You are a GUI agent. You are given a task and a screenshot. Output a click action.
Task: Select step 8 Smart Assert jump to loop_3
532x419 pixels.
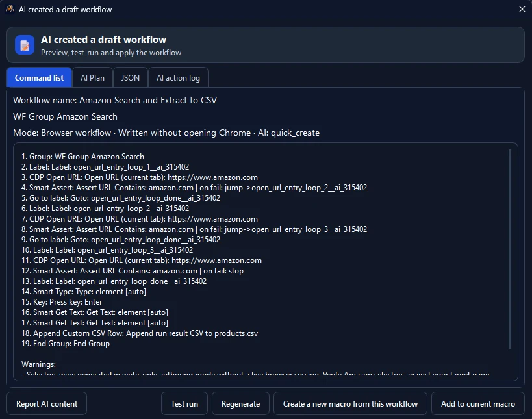pyautogui.click(x=194, y=229)
